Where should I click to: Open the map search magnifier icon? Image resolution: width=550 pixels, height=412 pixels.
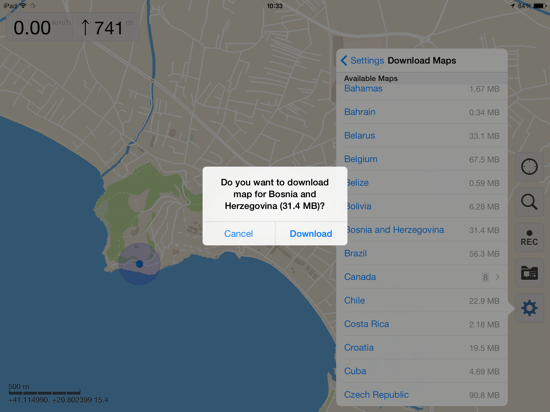tap(529, 202)
